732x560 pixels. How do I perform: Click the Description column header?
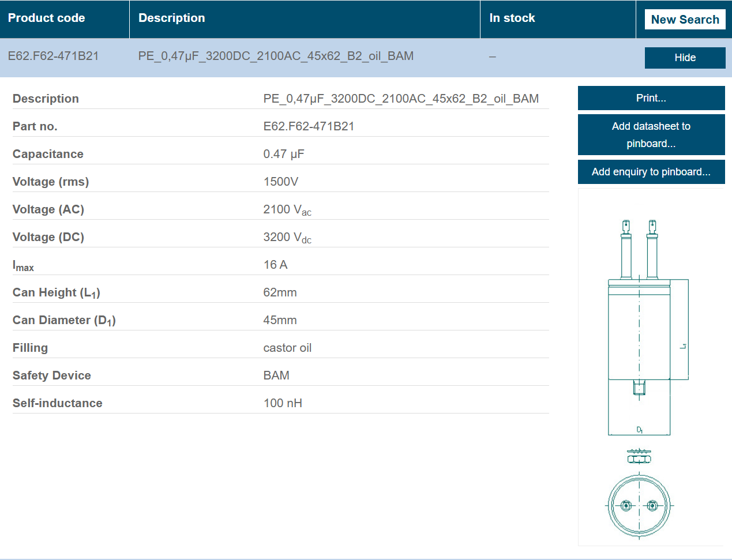(171, 18)
